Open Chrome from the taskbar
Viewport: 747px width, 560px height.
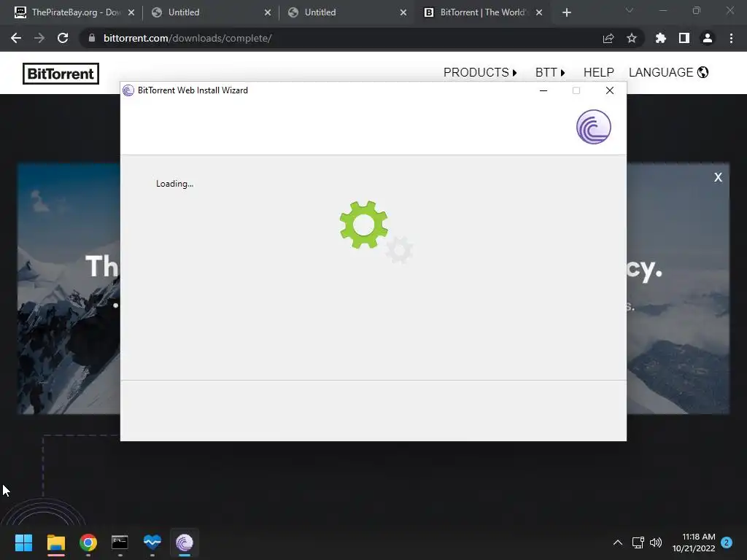coord(88,542)
